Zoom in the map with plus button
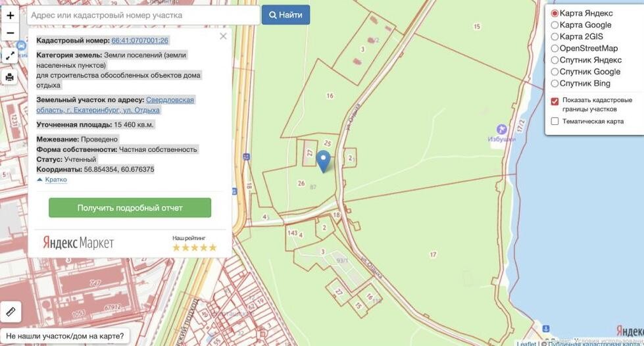Viewport: 644px width, 346px height. click(11, 16)
